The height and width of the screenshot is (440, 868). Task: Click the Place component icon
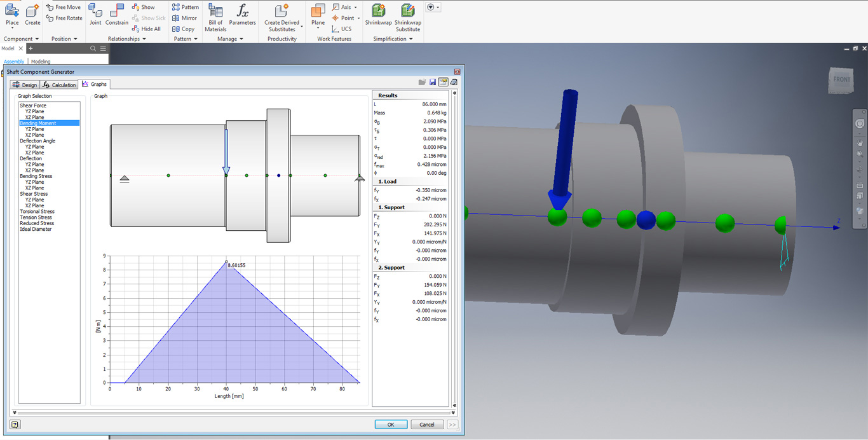(12, 11)
